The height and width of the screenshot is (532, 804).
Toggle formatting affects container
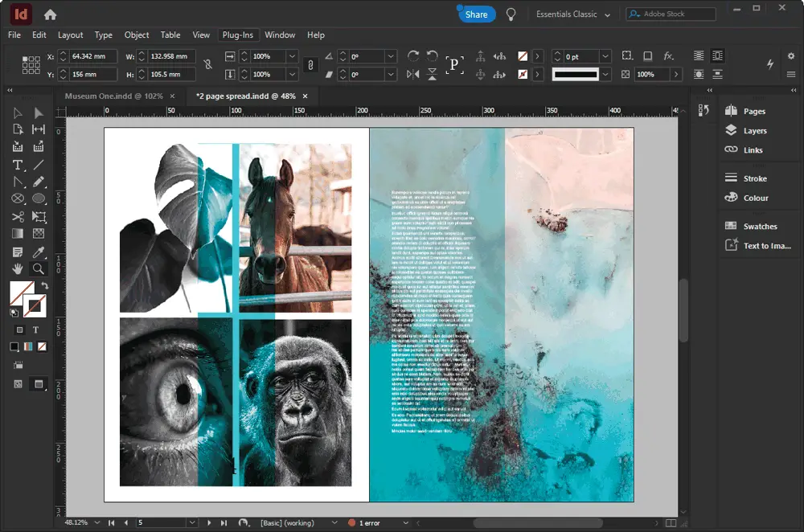pyautogui.click(x=19, y=330)
